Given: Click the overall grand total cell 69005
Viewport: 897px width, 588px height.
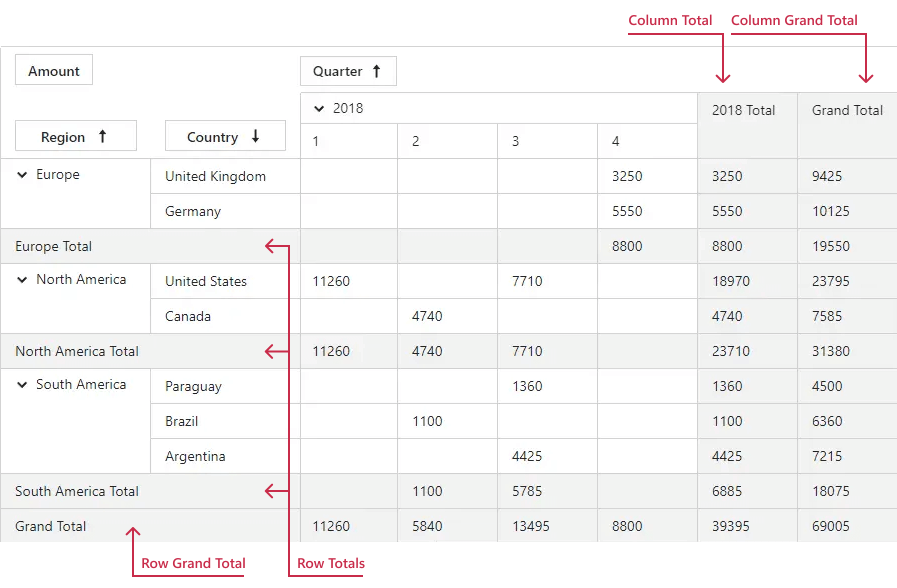Looking at the screenshot, I should [830, 526].
